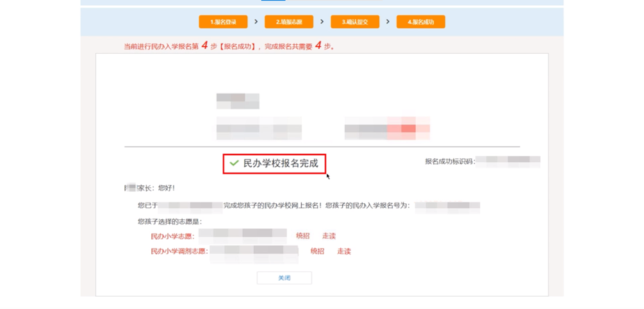Click the arrow after step 2.填报志愿
The image size is (644, 309).
click(x=322, y=22)
